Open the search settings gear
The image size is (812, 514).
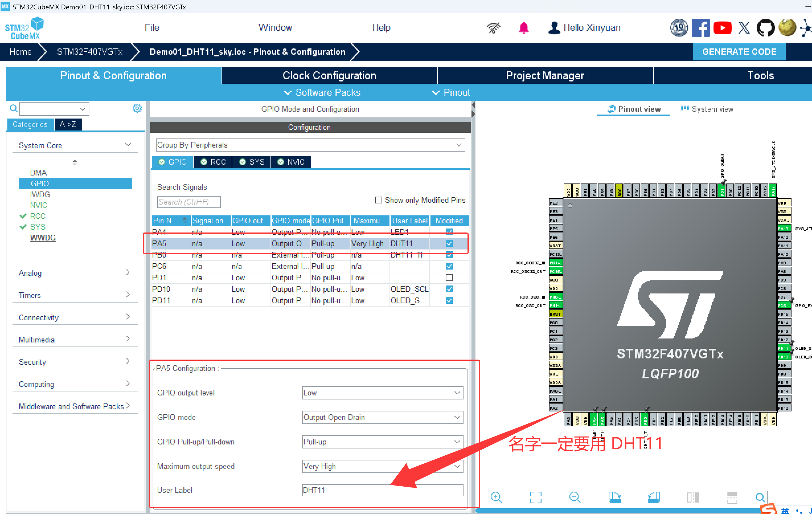tap(137, 108)
